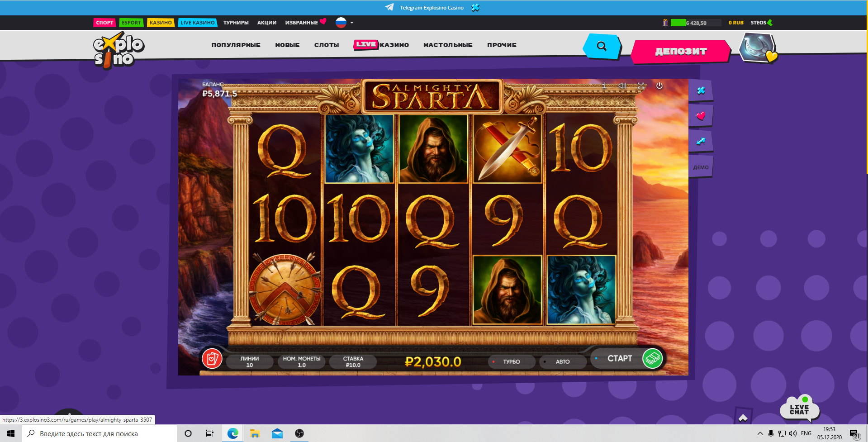Click the green level progress bar

point(678,23)
